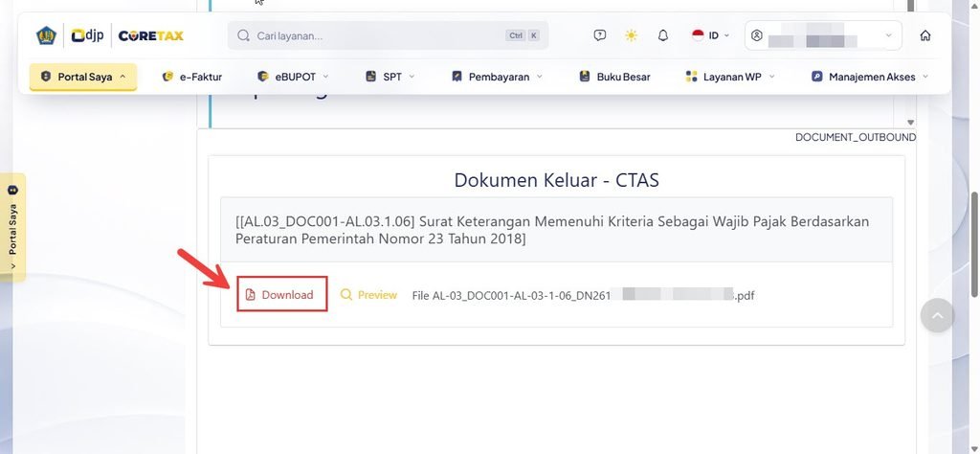Open the e-Faktur menu
980x454 pixels.
(191, 77)
